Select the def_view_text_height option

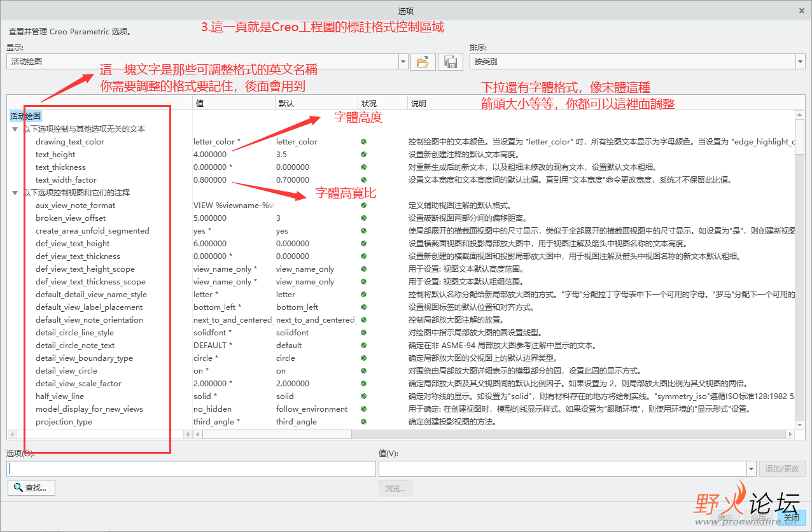tap(73, 244)
